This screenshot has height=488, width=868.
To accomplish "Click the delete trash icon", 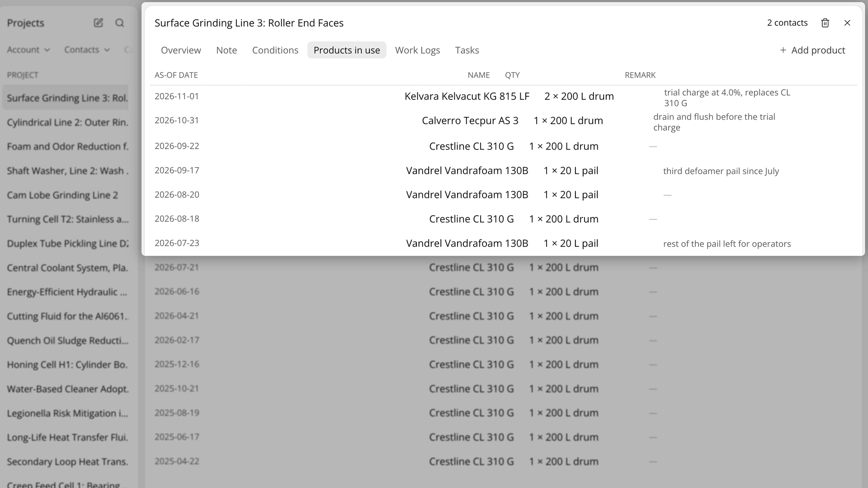I will pos(825,23).
